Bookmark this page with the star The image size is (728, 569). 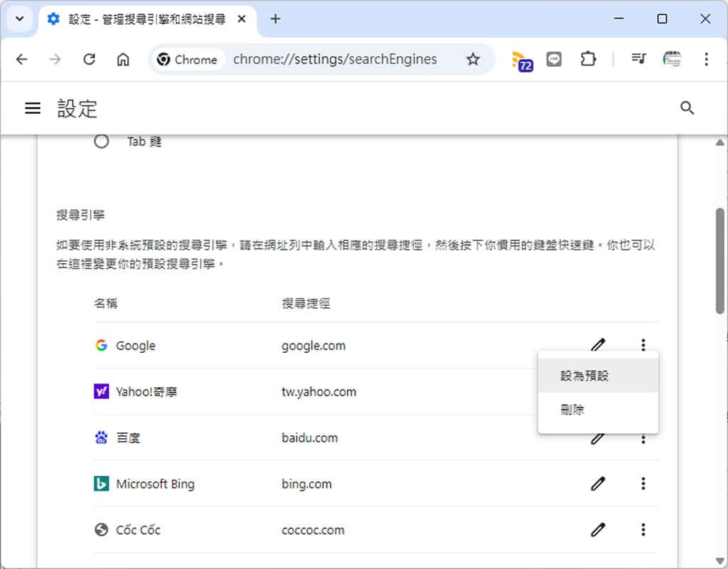tap(473, 60)
